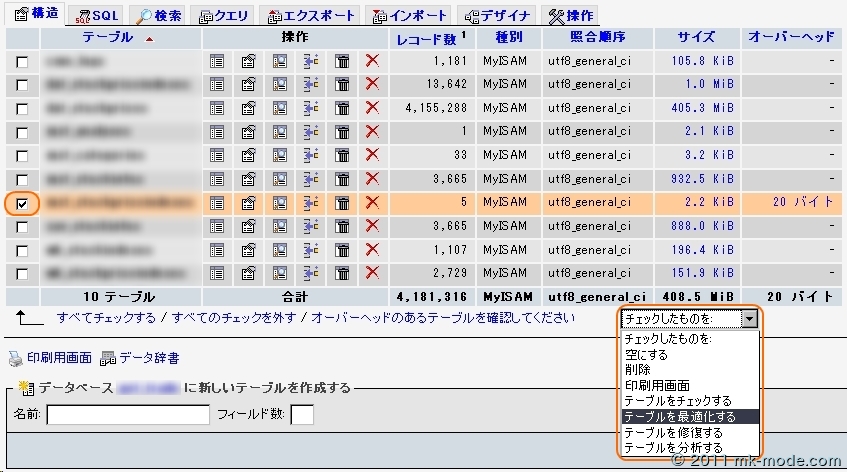Click the red X drop icon in the 4,155,288-record row
This screenshot has width=847, height=472.
click(372, 108)
